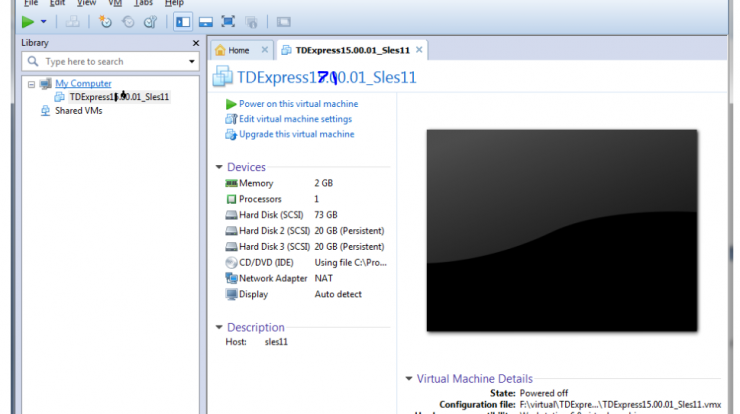Viewport: 740px width, 414px height.
Task: Take a snapshot using toolbar icon
Action: coord(105,22)
